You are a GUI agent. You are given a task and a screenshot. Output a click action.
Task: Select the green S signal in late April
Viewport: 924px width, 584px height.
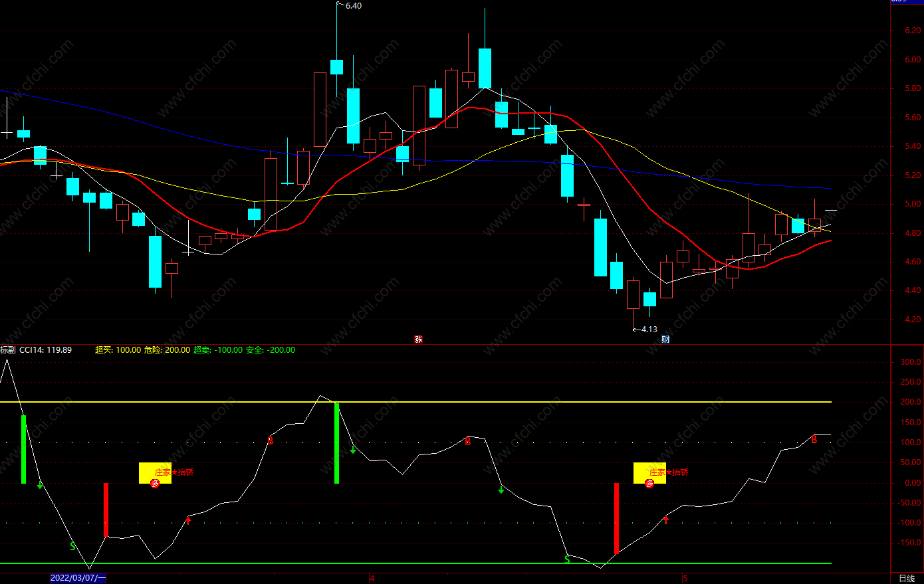[x=567, y=560]
